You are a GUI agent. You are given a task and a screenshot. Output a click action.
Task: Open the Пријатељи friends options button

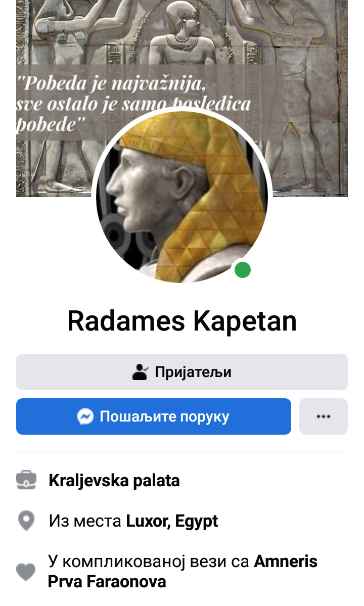pyautogui.click(x=182, y=372)
